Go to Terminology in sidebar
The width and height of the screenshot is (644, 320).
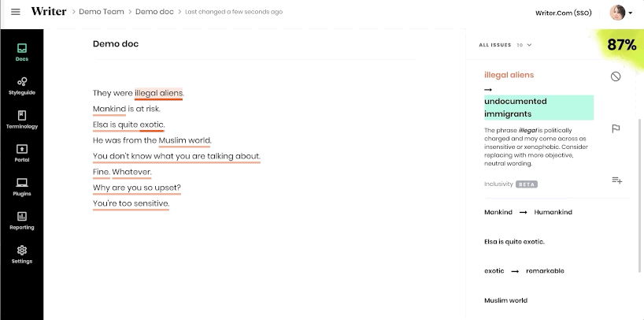pos(22,118)
